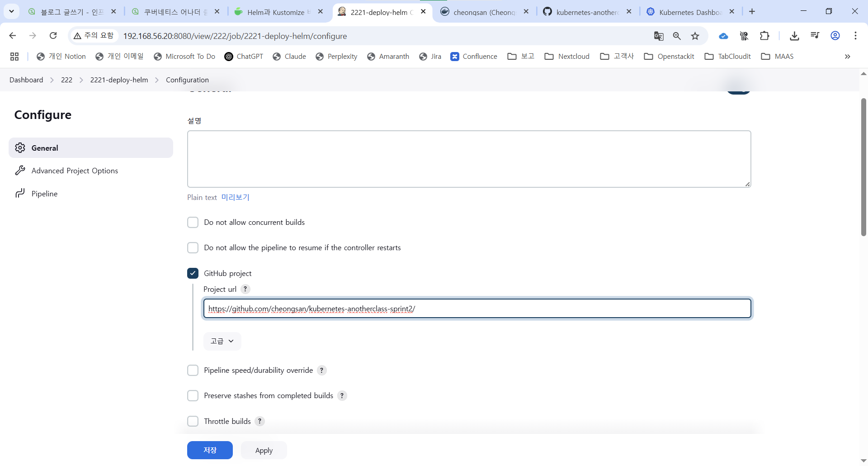Click the 미리보기 preview link
Screen dimensions: 868x466
pyautogui.click(x=235, y=197)
